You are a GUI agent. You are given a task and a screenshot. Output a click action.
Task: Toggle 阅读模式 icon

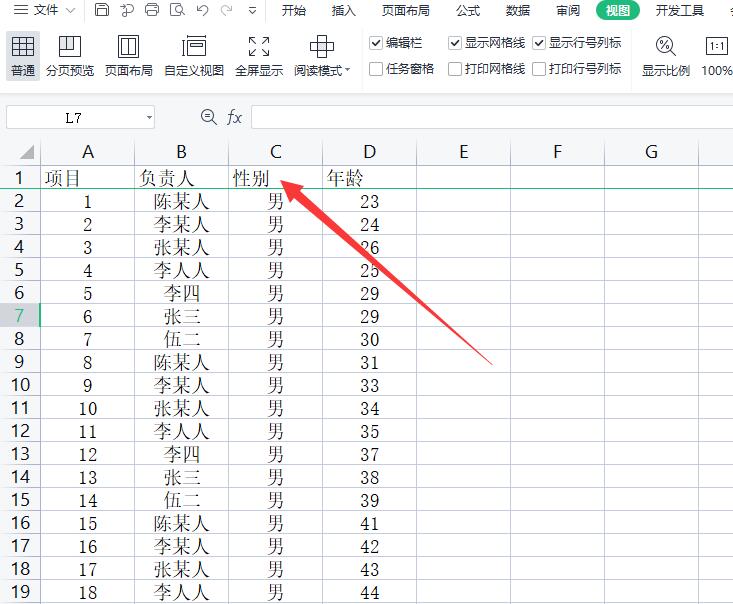(x=322, y=47)
